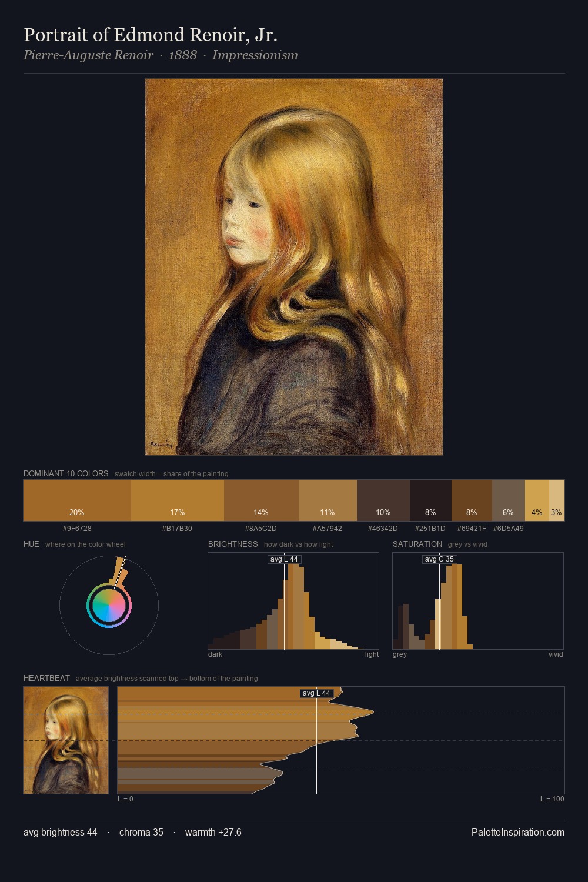The image size is (588, 882).
Task: Click the title Portrait of Edmond Renoir, Jr.
Action: point(151,35)
